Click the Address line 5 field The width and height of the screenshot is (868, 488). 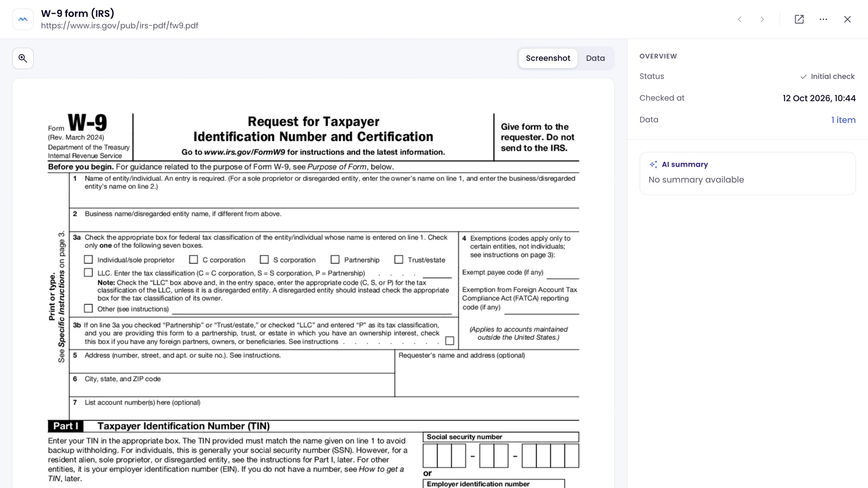click(x=232, y=361)
